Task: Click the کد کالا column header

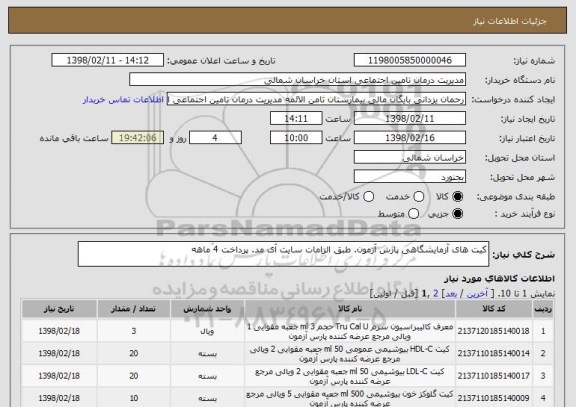Action: click(x=494, y=309)
